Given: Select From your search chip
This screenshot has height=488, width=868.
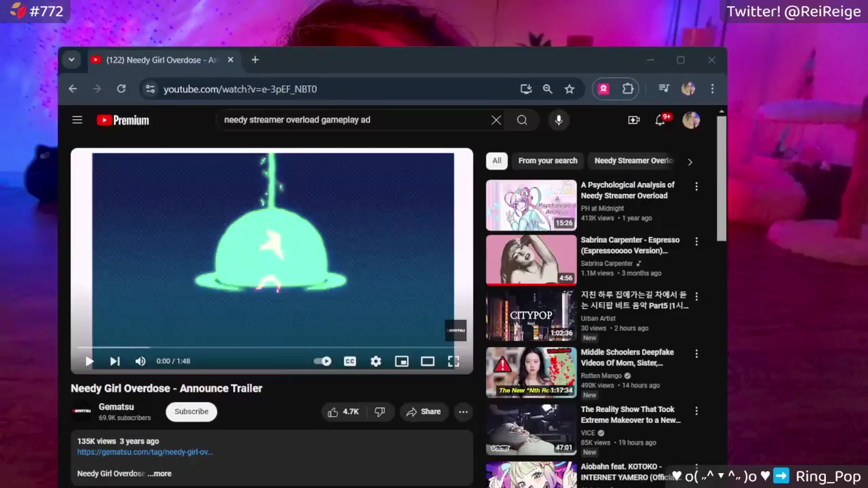Looking at the screenshot, I should pos(548,161).
